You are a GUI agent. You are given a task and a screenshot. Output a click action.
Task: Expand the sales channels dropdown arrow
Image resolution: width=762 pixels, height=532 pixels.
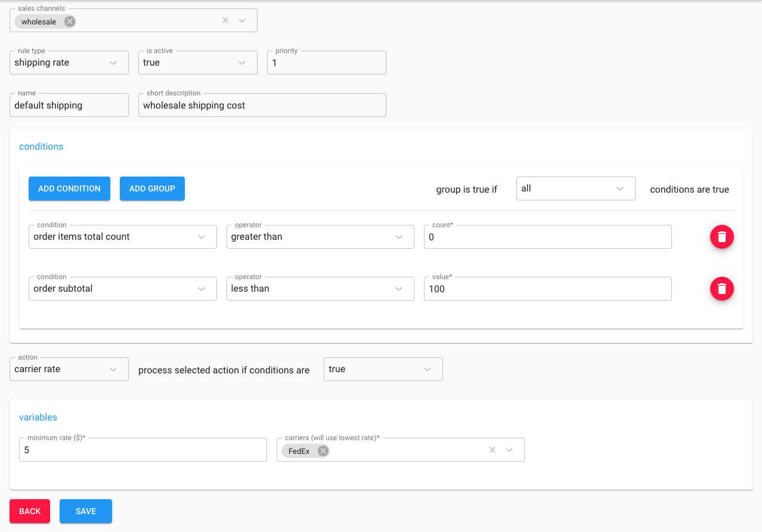(x=242, y=20)
